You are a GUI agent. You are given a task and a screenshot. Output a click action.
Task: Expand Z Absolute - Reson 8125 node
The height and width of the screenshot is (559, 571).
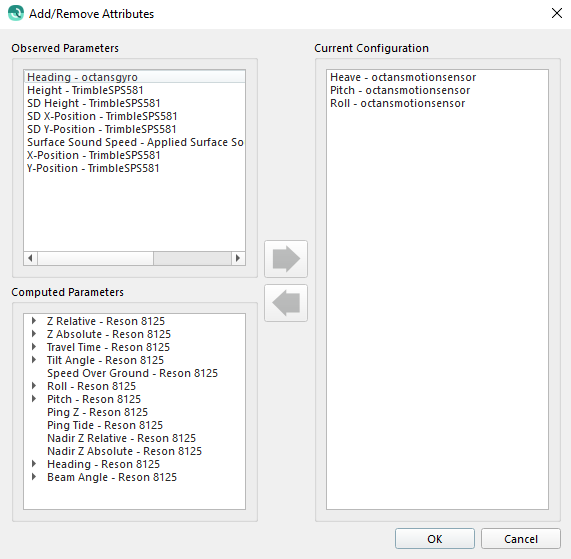pos(34,334)
